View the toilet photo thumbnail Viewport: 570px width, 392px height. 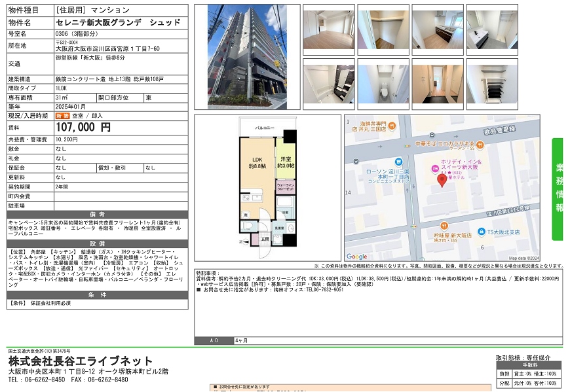coord(382,84)
